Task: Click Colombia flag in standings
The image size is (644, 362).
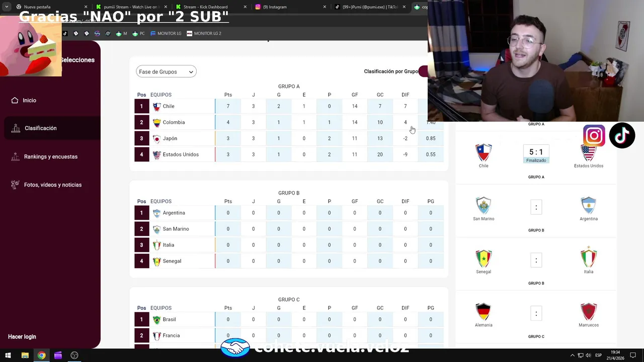Action: click(156, 122)
